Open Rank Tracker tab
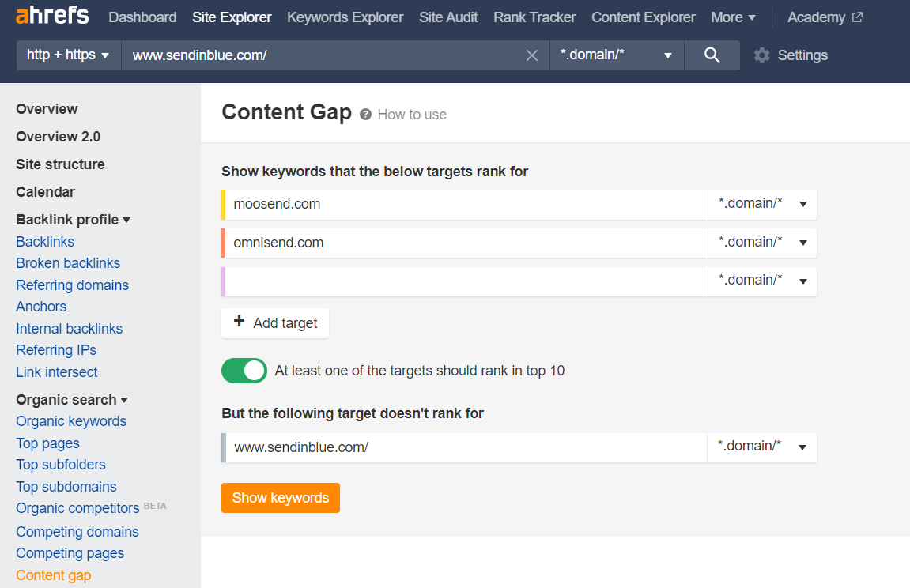 pos(534,17)
